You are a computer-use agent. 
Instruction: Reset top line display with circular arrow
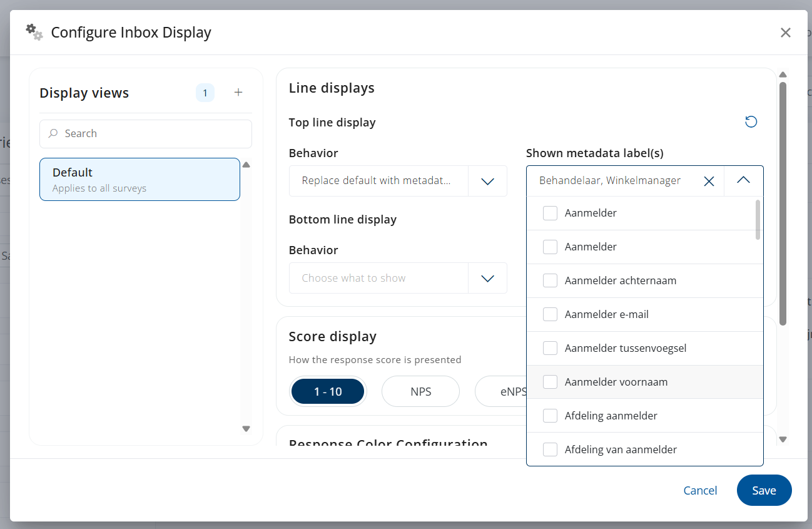tap(751, 122)
